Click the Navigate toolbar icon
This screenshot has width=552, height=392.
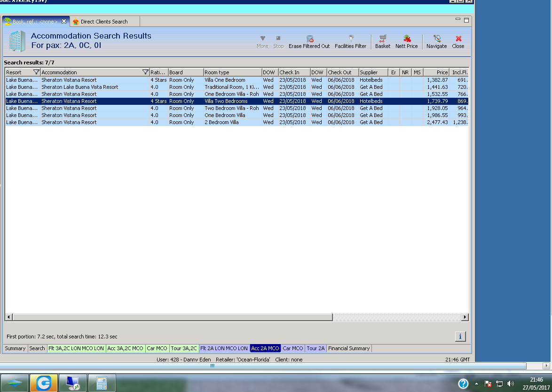[x=436, y=42]
